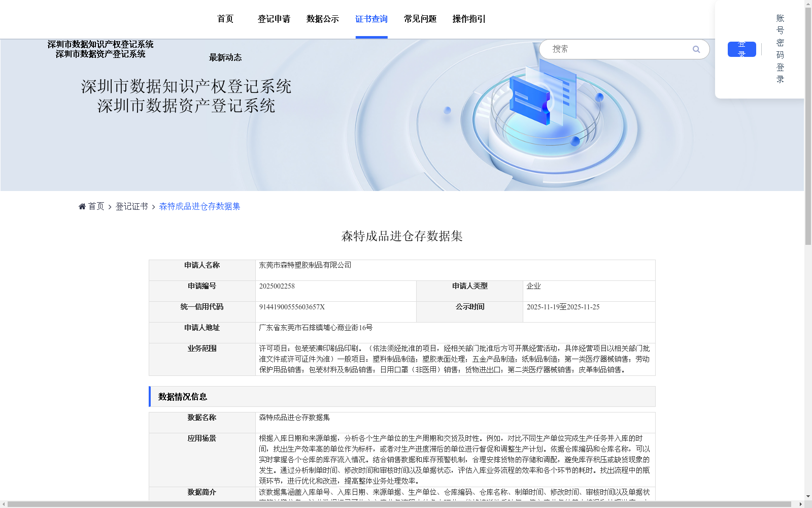Click the banner title 深圳市数据资产登记系统
Image resolution: width=812 pixels, height=508 pixels.
(x=186, y=106)
